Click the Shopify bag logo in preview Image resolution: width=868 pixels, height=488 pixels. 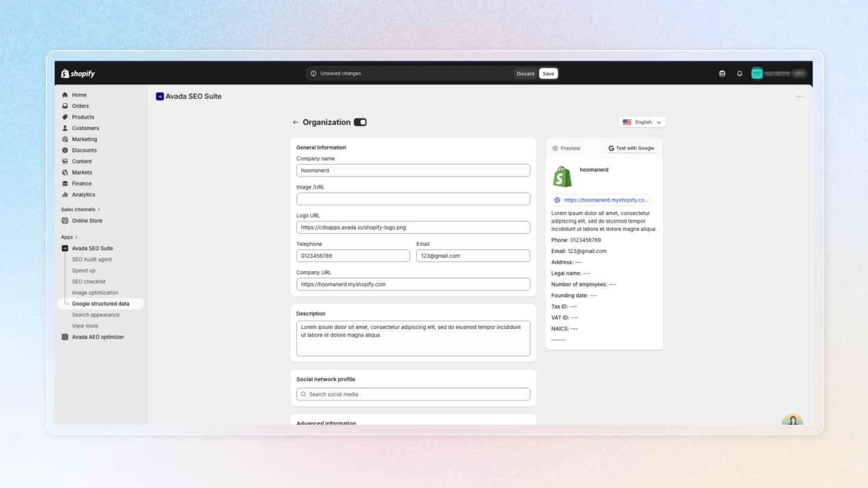tap(562, 177)
